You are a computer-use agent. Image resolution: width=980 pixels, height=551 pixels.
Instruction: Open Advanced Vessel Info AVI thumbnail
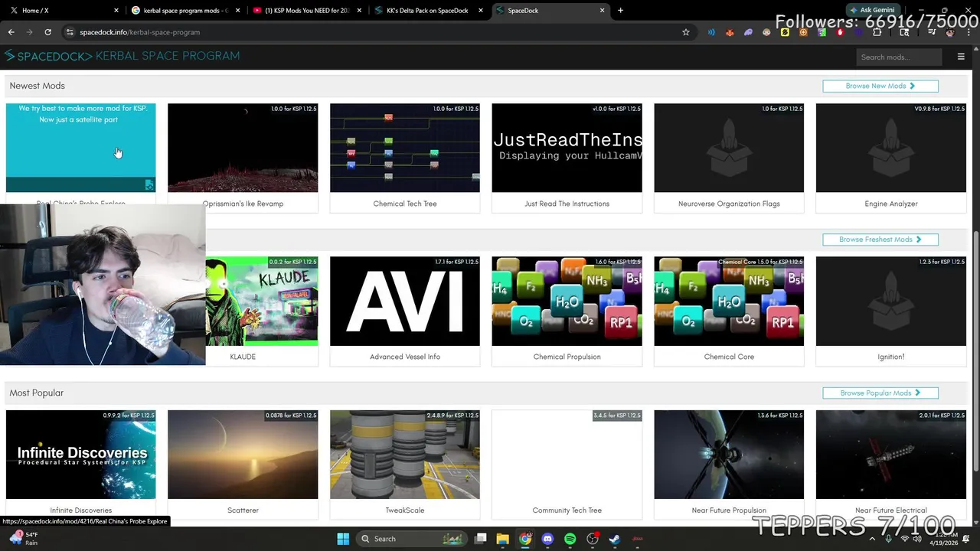[x=405, y=301]
